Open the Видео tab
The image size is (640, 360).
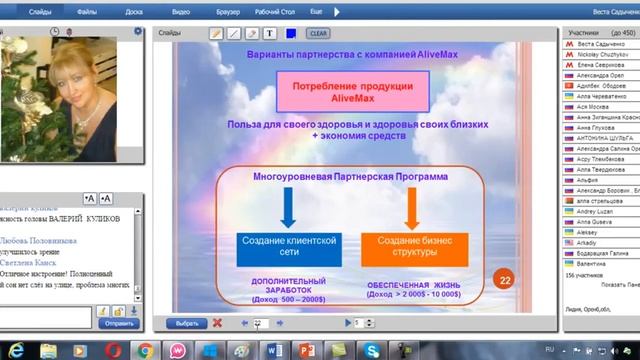(x=181, y=12)
